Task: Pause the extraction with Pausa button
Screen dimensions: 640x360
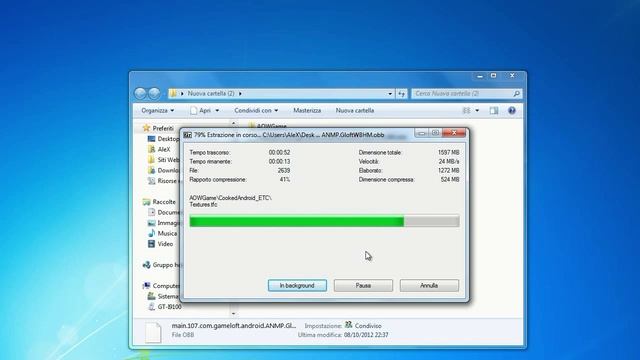Action: 363,285
